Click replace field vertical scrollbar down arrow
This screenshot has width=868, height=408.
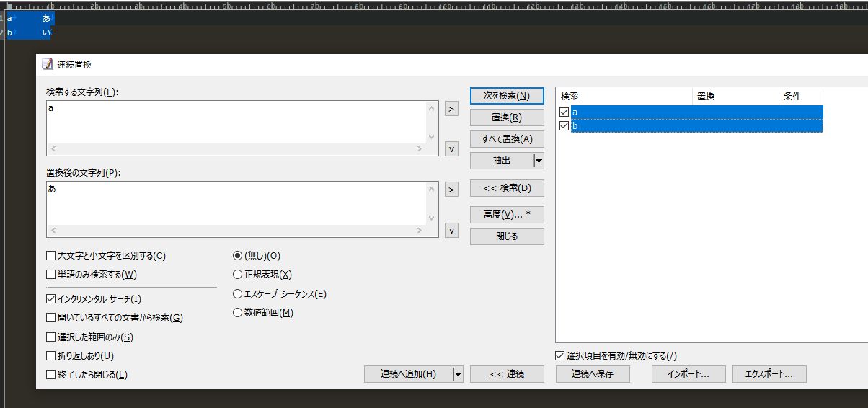pos(432,218)
